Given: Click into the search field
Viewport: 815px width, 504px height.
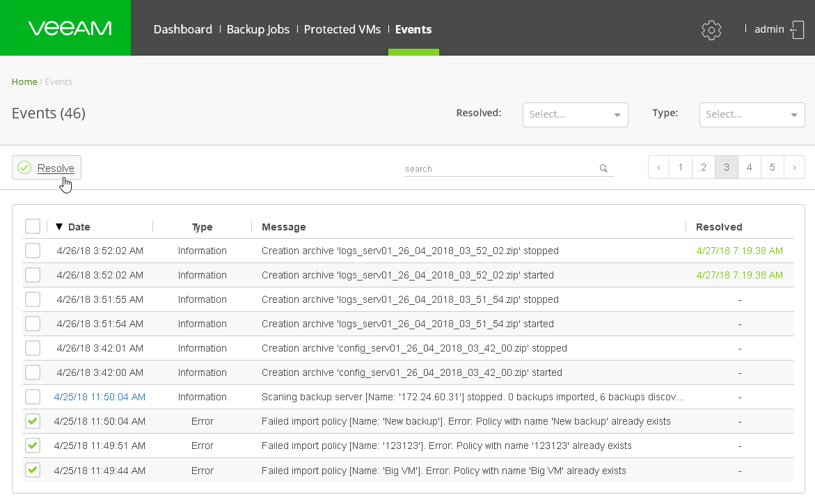Looking at the screenshot, I should pos(498,168).
